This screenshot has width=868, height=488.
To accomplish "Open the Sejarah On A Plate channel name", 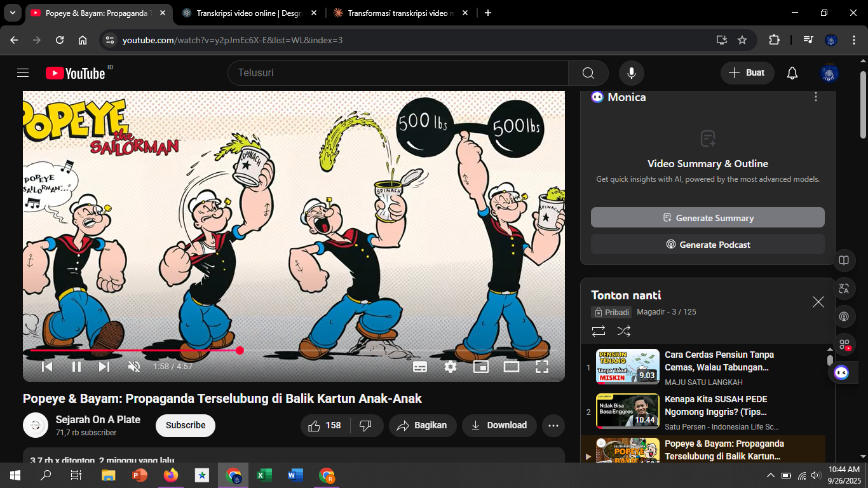I will [98, 419].
